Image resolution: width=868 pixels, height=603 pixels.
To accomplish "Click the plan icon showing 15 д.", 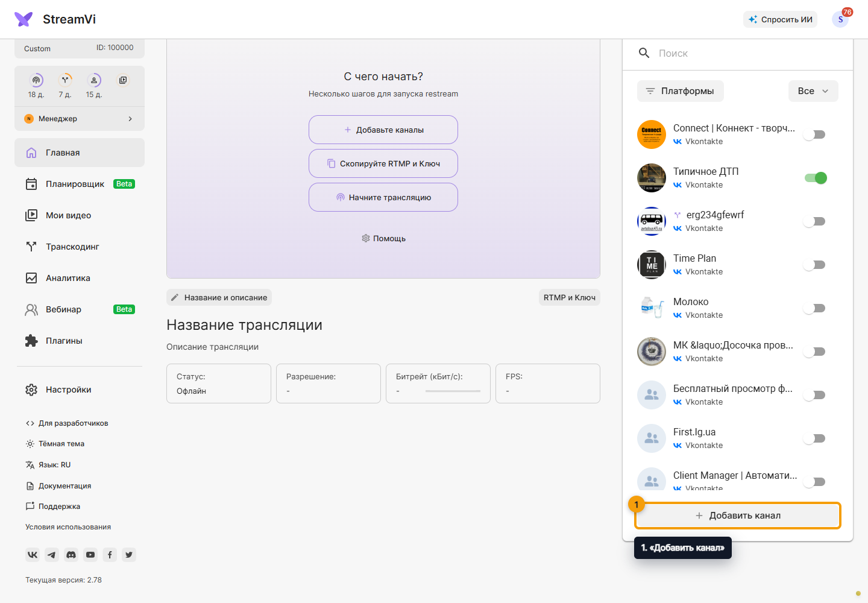I will point(94,80).
